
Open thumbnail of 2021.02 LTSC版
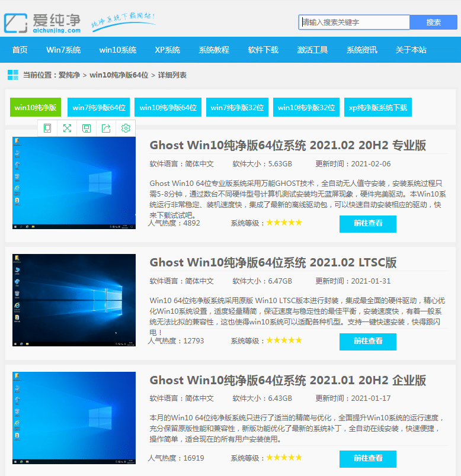pos(74,300)
